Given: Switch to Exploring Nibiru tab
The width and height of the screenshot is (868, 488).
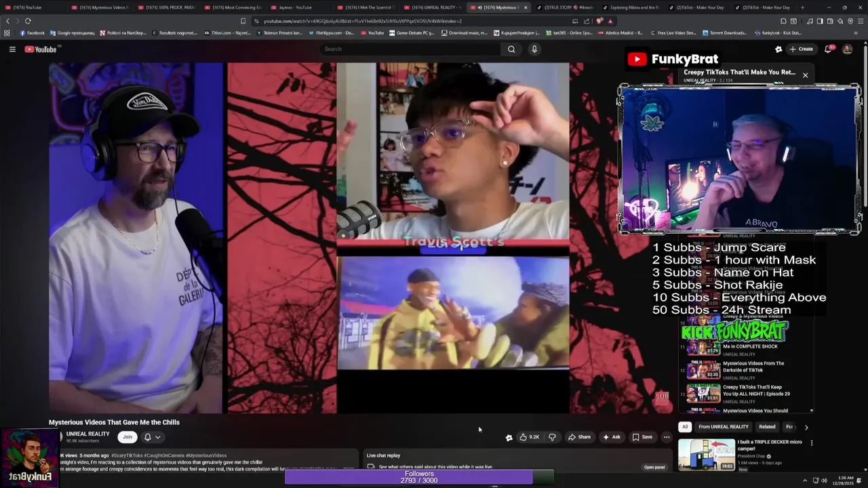Looking at the screenshot, I should 630,7.
